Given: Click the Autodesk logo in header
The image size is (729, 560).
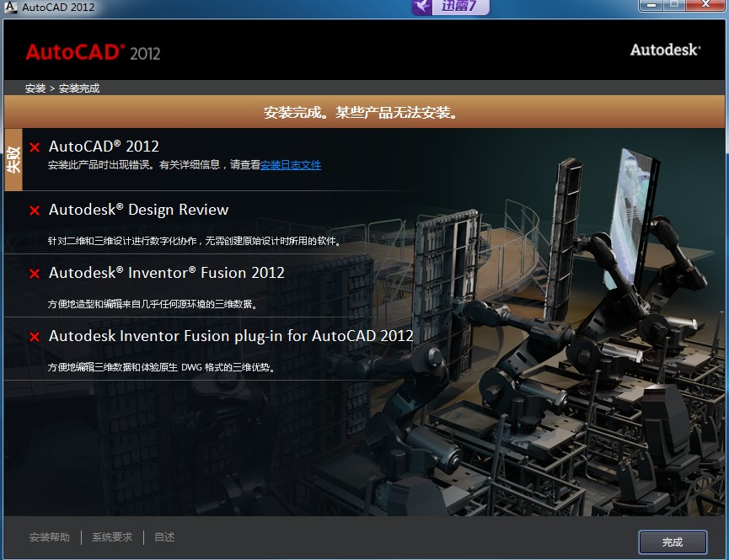Looking at the screenshot, I should pos(665,50).
